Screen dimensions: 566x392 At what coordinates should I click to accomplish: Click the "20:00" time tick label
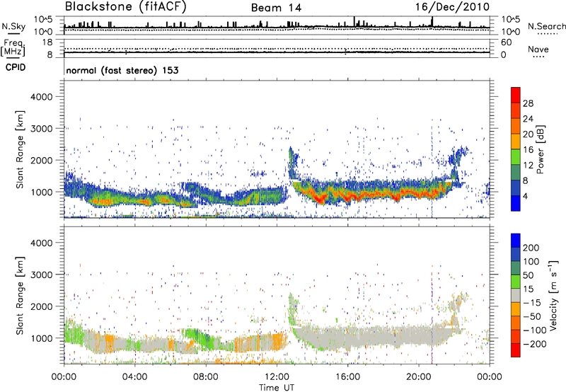(418, 377)
